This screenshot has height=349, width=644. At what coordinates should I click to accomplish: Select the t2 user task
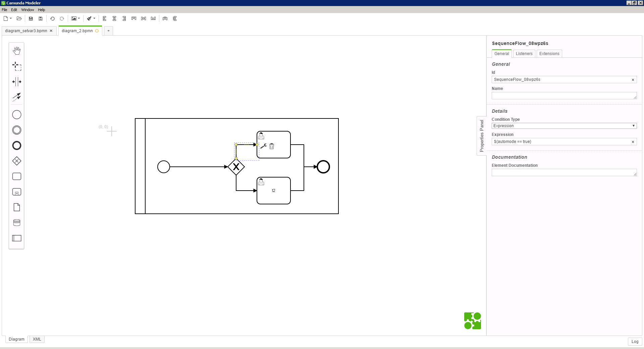pyautogui.click(x=274, y=191)
